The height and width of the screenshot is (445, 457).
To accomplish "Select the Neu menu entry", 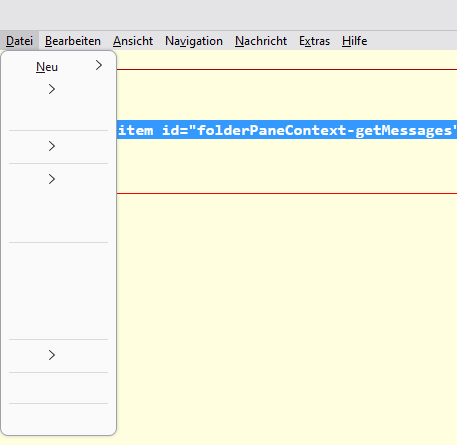I will (59, 67).
